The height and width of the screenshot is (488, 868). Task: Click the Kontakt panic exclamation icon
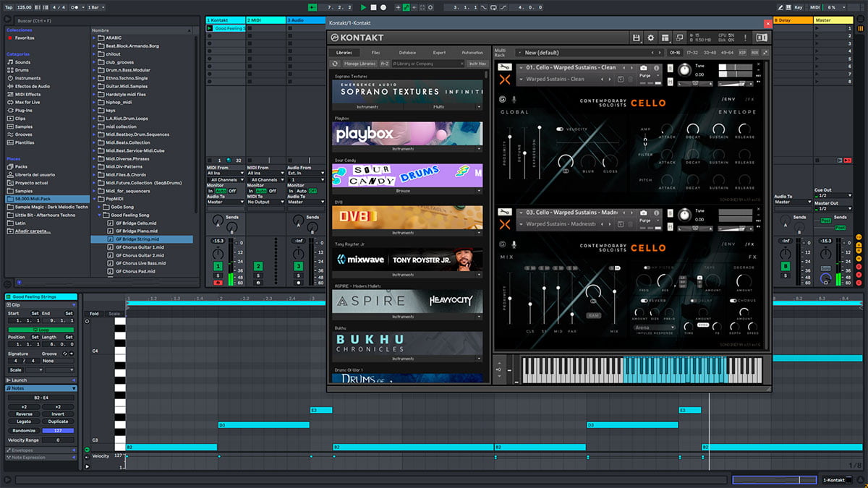[746, 38]
